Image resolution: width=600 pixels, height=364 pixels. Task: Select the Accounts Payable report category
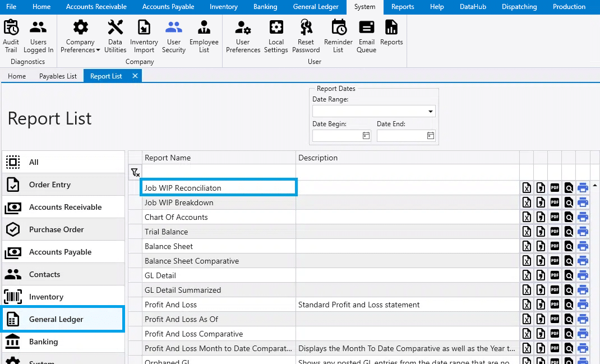coord(63,252)
